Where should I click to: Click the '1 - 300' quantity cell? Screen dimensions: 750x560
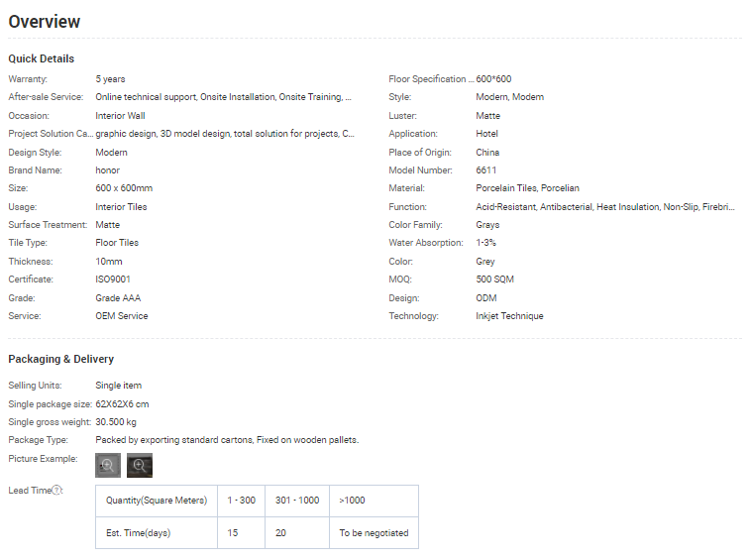pyautogui.click(x=241, y=501)
